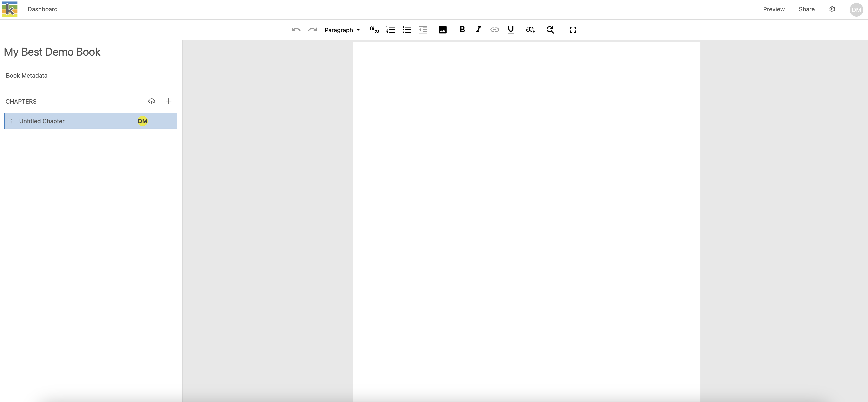Viewport: 868px width, 402px height.
Task: Open the settings gear icon
Action: pos(832,9)
